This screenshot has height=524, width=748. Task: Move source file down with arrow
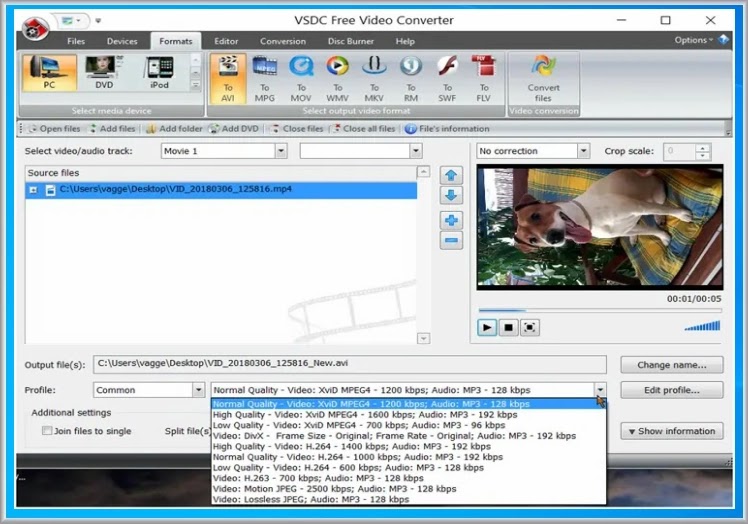pyautogui.click(x=451, y=195)
